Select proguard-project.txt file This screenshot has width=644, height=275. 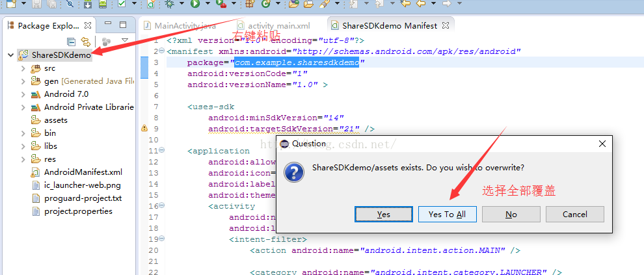[x=83, y=198]
